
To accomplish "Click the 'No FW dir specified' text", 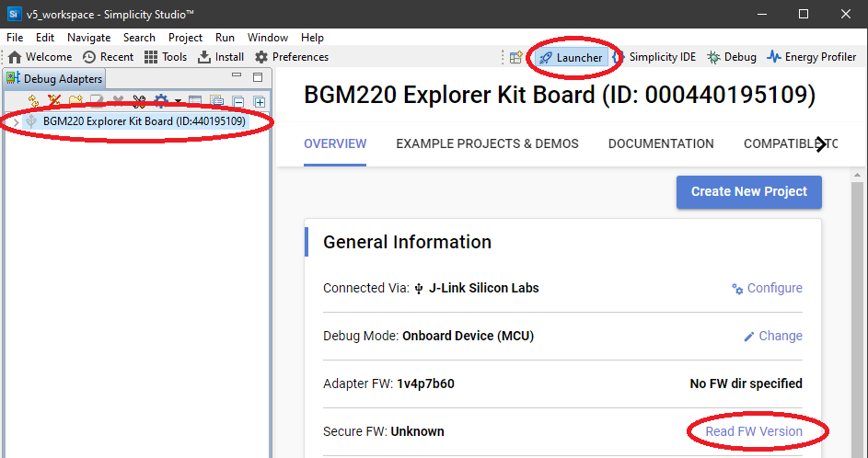I will (746, 384).
